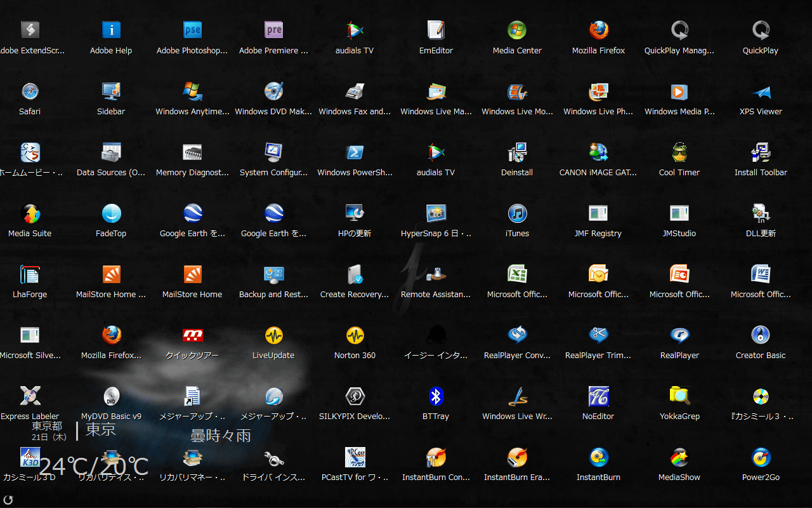This screenshot has width=812, height=508.
Task: Launch the Microsoft Office Excel icon
Action: pos(517,274)
